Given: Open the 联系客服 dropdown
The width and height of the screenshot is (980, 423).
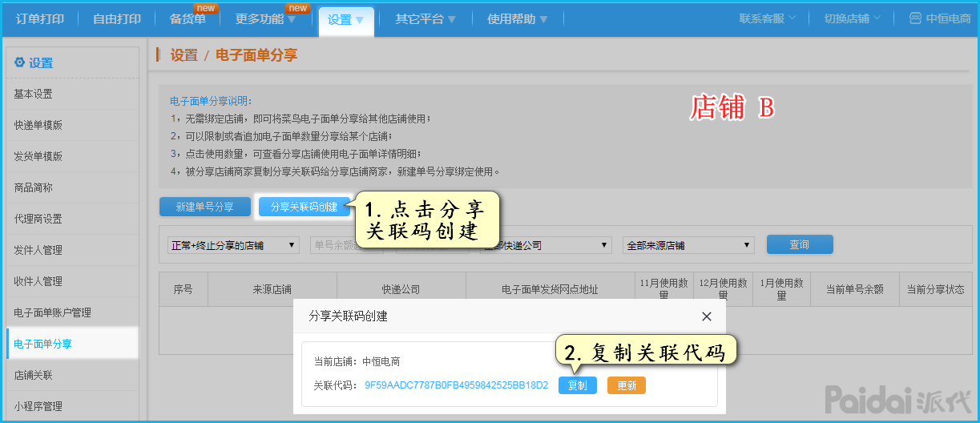Looking at the screenshot, I should 768,18.
